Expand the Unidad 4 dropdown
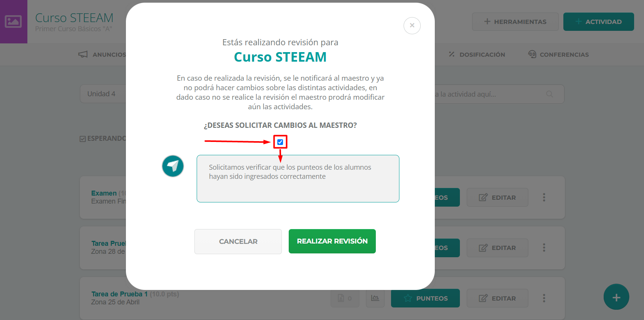The height and width of the screenshot is (320, 644). point(103,94)
